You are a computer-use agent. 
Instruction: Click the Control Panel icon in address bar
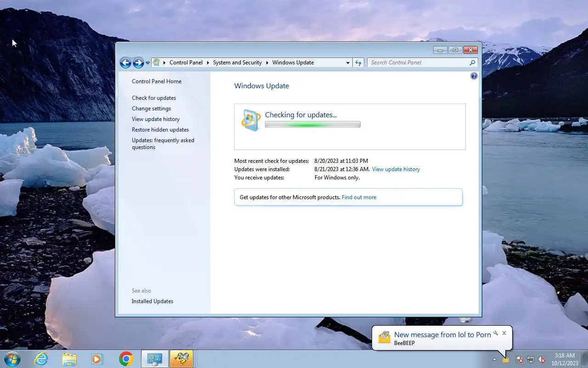pyautogui.click(x=156, y=63)
